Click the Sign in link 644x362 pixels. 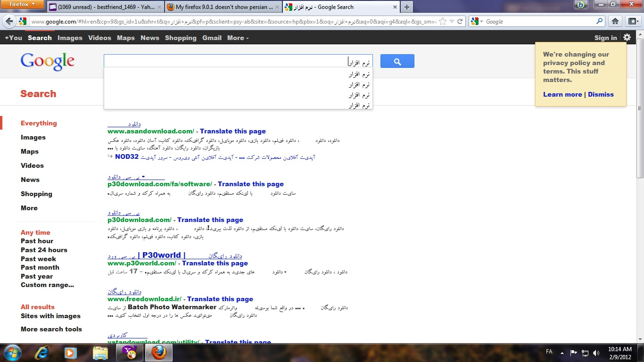click(606, 38)
